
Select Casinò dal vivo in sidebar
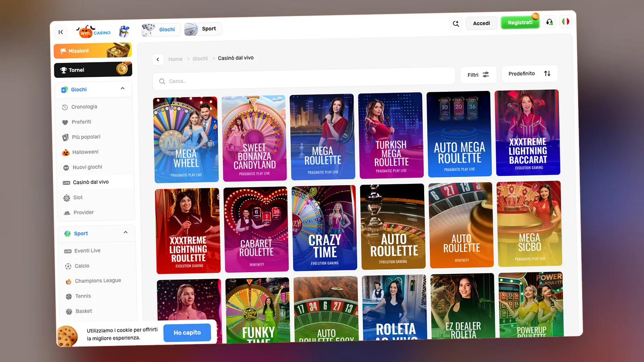click(95, 182)
